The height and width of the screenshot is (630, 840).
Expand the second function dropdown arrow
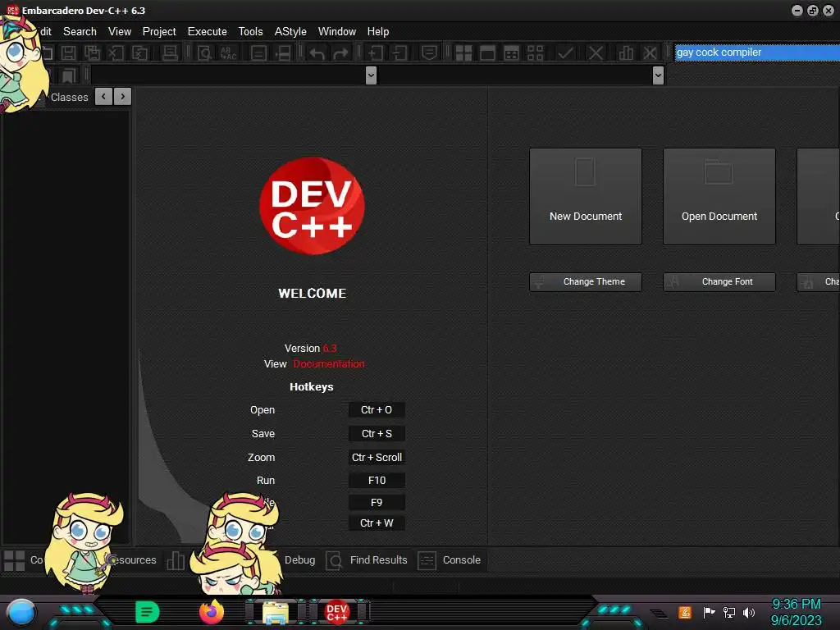(x=659, y=75)
